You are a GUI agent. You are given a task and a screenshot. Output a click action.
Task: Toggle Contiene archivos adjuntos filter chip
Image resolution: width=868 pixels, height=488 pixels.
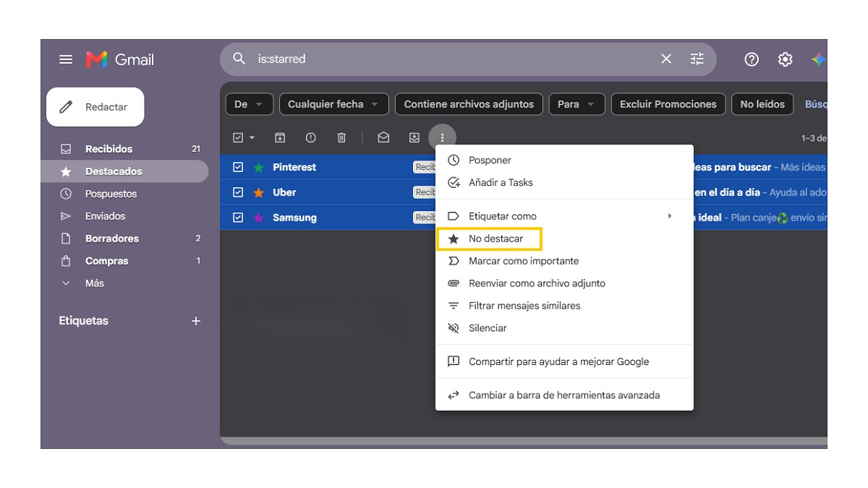(469, 104)
